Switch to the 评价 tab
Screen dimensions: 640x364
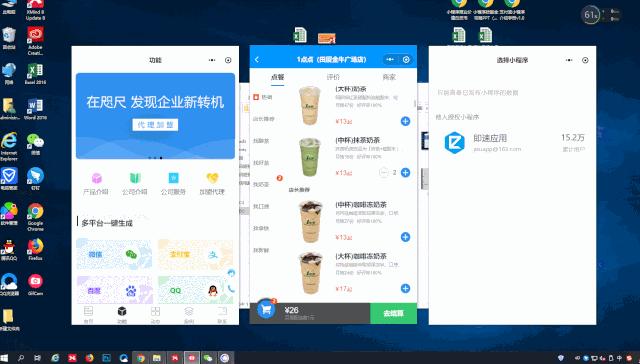[x=333, y=77]
